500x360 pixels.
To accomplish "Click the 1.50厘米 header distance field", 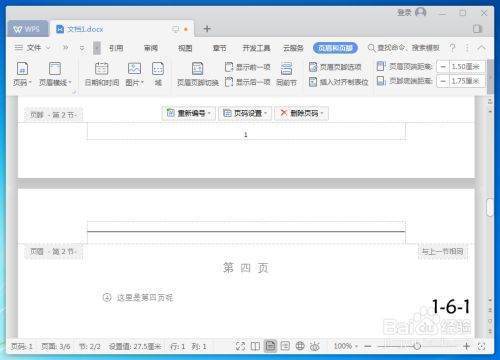I will point(466,67).
